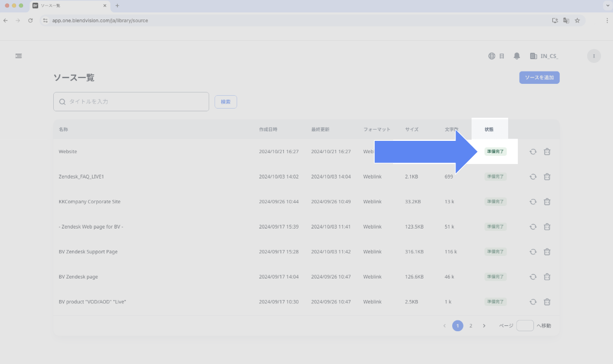This screenshot has height=364, width=613.
Task: Open a new browser tab
Action: (117, 6)
